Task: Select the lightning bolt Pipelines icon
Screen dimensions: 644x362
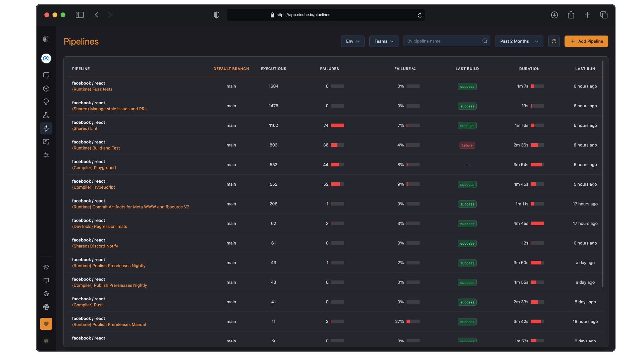Action: [46, 128]
